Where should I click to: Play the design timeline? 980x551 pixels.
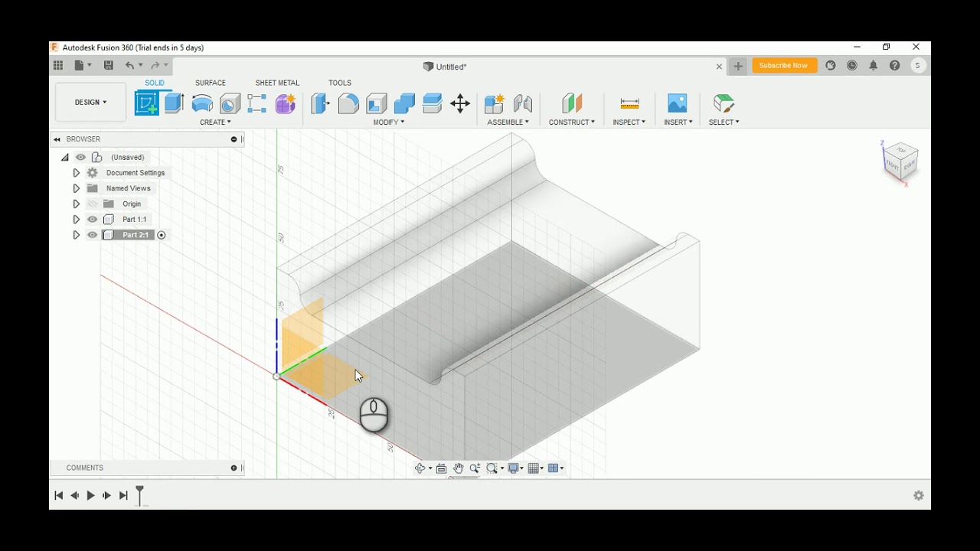pos(90,496)
